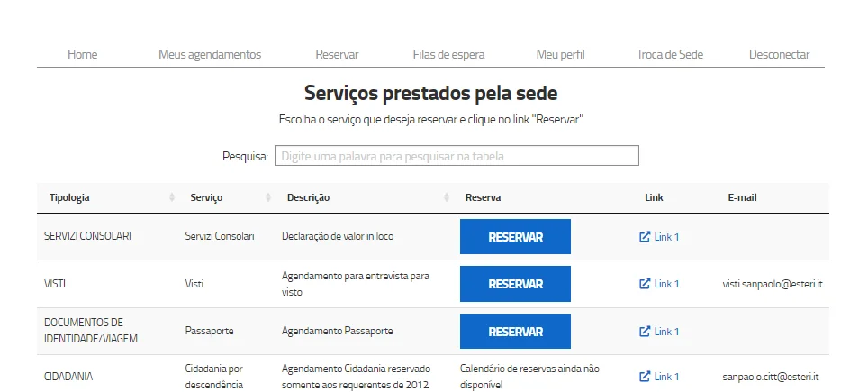
Task: Open Meus agendamentos page
Action: (210, 54)
